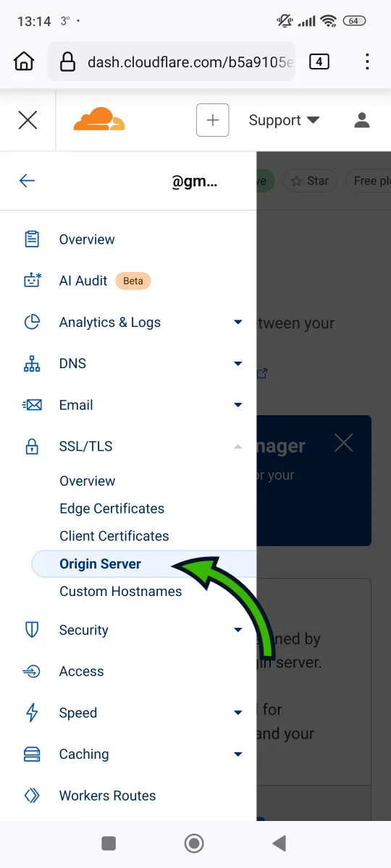Click the Security menu label
The width and height of the screenshot is (391, 868).
pos(83,630)
